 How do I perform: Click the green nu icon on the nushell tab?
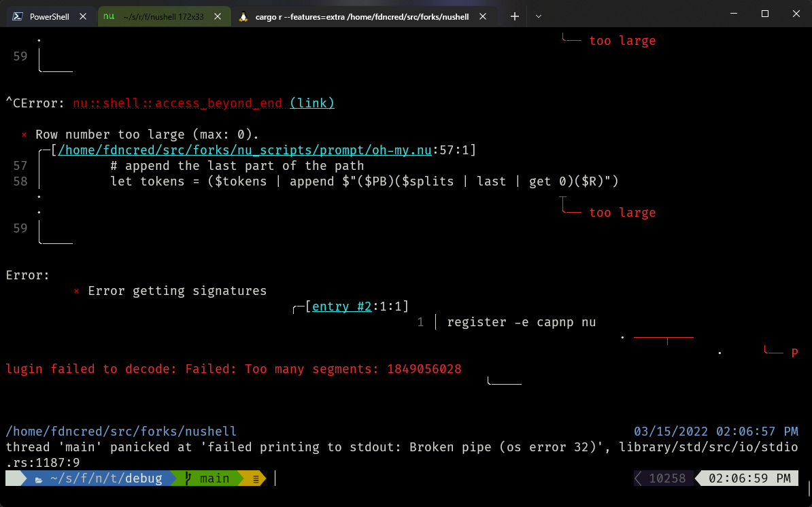point(109,16)
